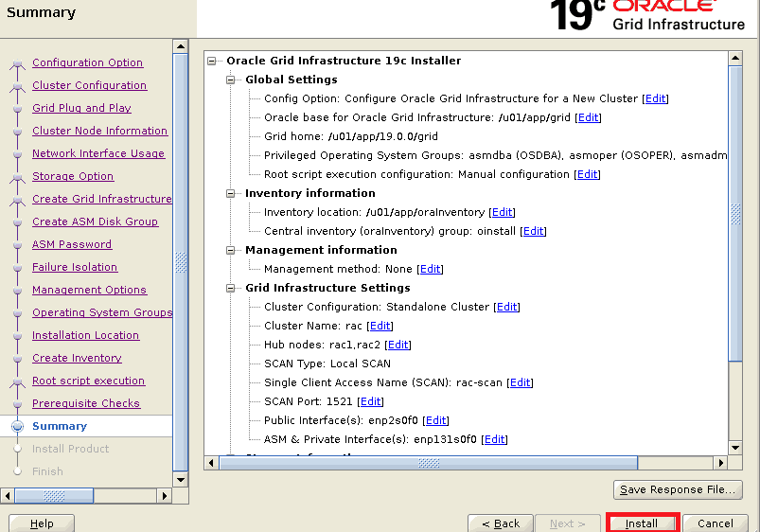Open Installation Location step
The width and height of the screenshot is (760, 532).
pos(85,336)
